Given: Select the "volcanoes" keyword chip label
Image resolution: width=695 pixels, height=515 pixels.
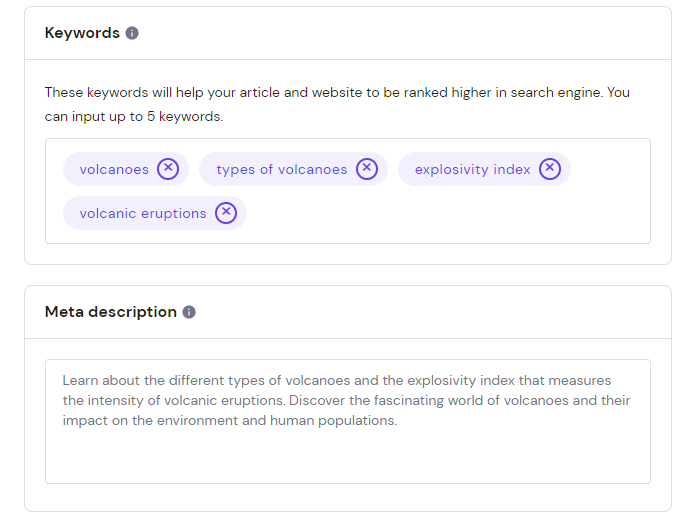Looking at the screenshot, I should [114, 170].
